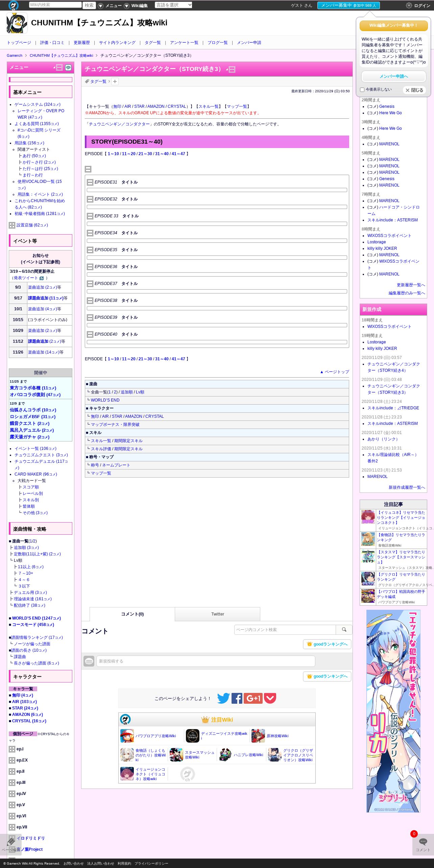Open the Wiki編集 dropdown arrow
This screenshot has height=868, width=434.
point(126,6)
